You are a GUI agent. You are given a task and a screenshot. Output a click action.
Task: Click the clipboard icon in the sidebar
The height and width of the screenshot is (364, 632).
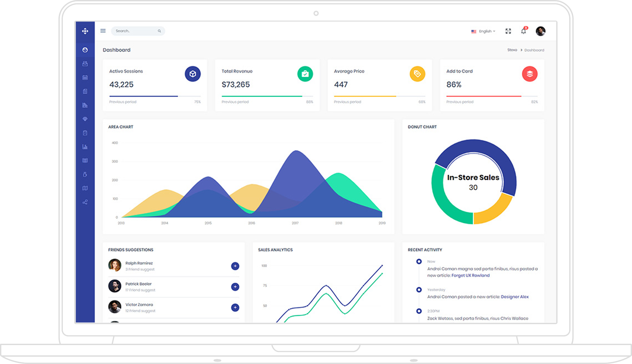coord(85,133)
